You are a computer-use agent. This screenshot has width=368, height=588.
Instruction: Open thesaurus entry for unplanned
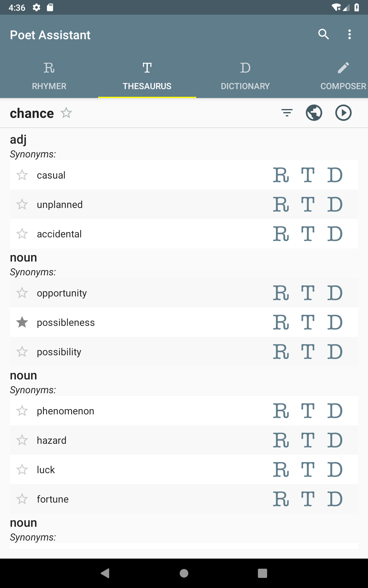click(x=308, y=205)
